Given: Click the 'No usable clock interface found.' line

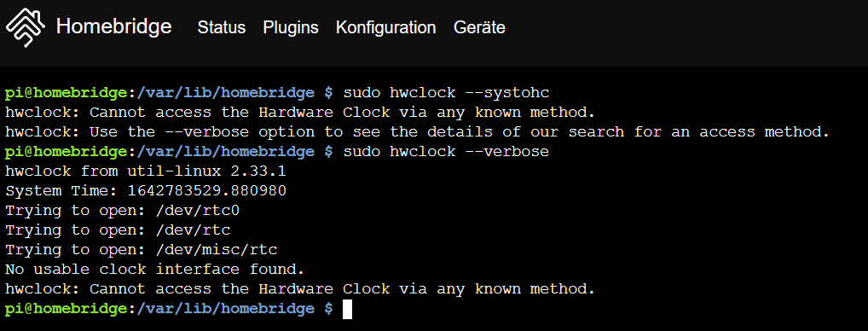Looking at the screenshot, I should pyautogui.click(x=155, y=270).
